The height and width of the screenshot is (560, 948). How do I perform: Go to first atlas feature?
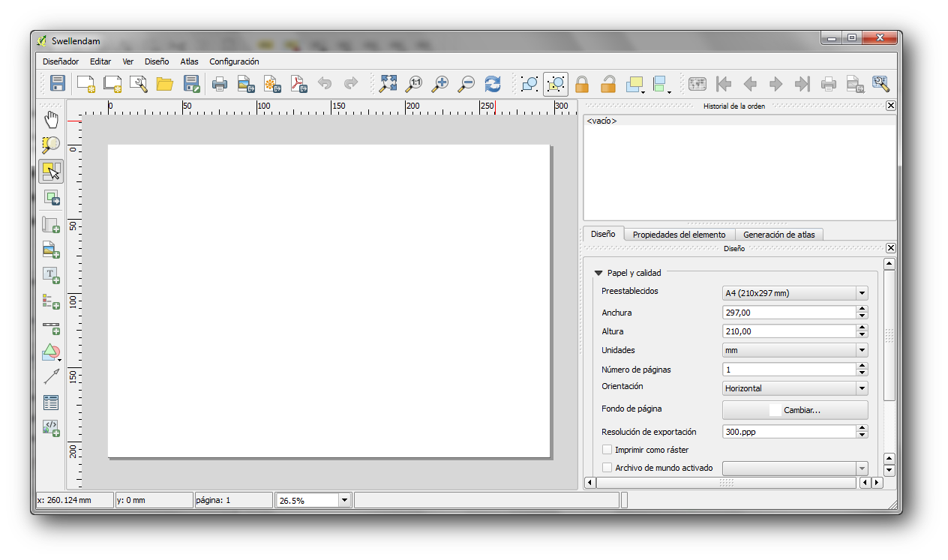[x=724, y=83]
